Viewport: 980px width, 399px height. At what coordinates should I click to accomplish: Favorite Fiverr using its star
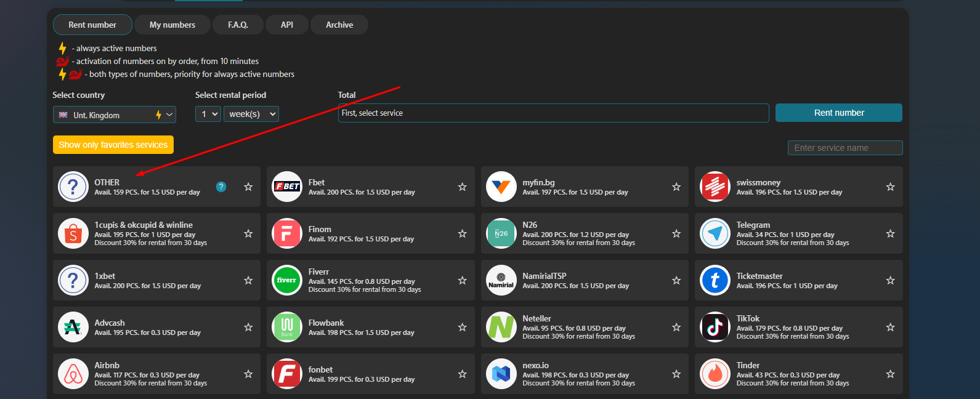point(463,280)
